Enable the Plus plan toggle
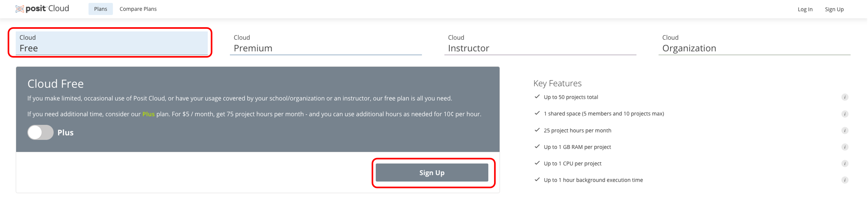Viewport: 868px width, 218px height. pyautogui.click(x=40, y=132)
